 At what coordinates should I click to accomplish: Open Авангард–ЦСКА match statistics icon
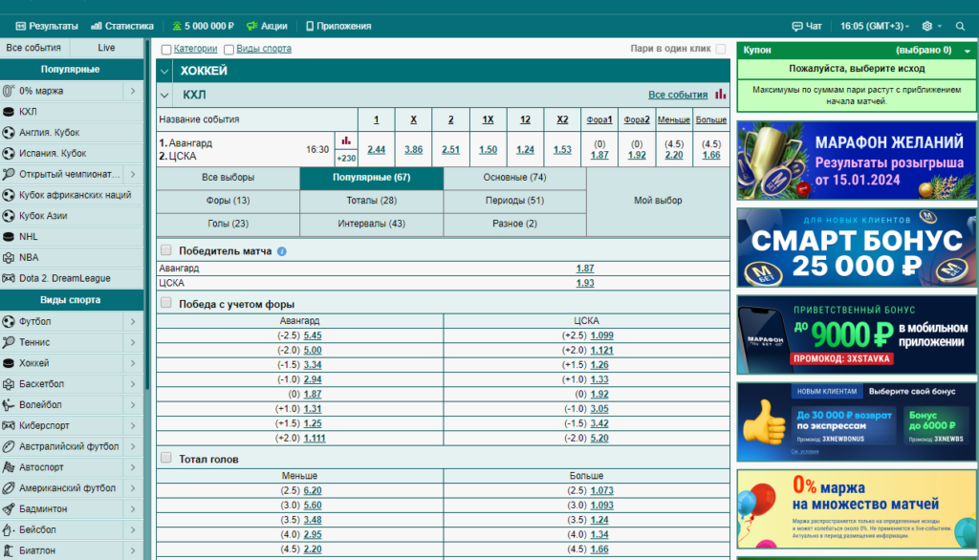[346, 141]
